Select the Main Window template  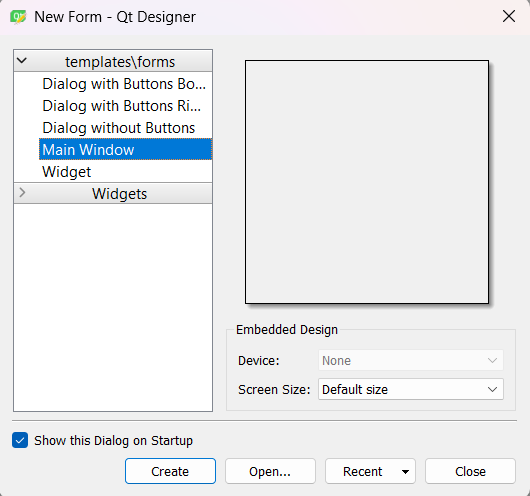tap(125, 149)
